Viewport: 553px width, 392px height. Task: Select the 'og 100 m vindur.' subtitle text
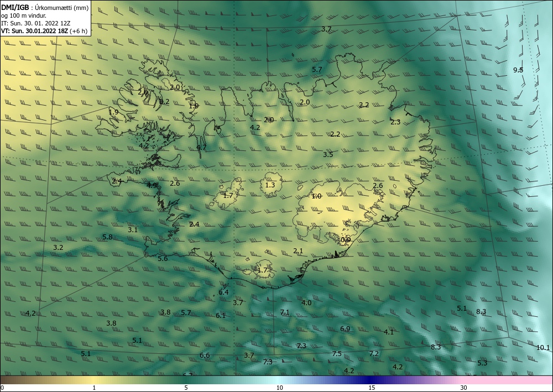click(24, 15)
